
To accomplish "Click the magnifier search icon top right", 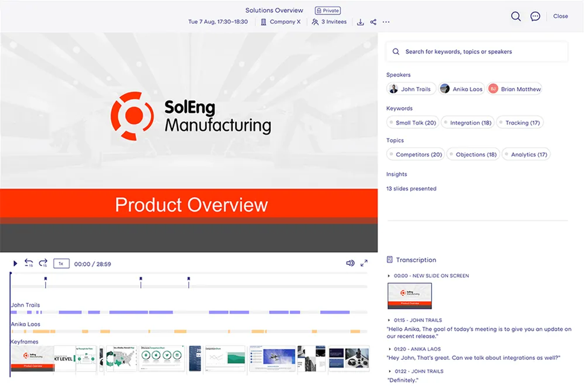I will 516,16.
